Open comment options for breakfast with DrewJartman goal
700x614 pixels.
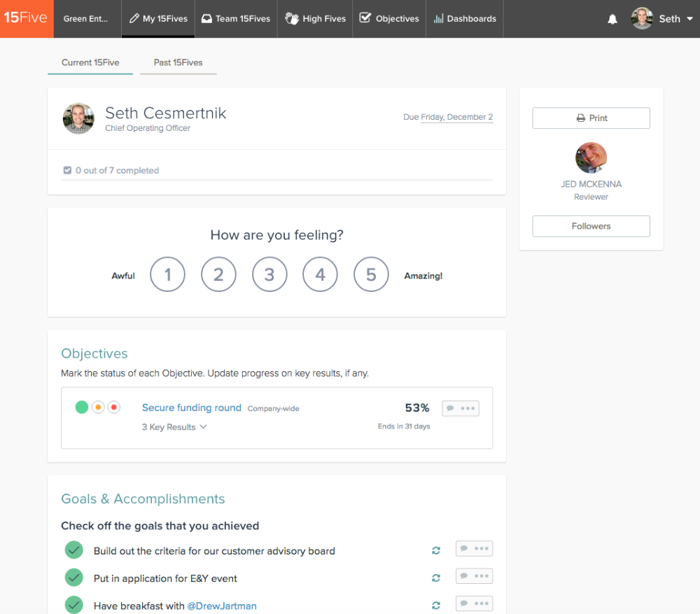click(474, 603)
